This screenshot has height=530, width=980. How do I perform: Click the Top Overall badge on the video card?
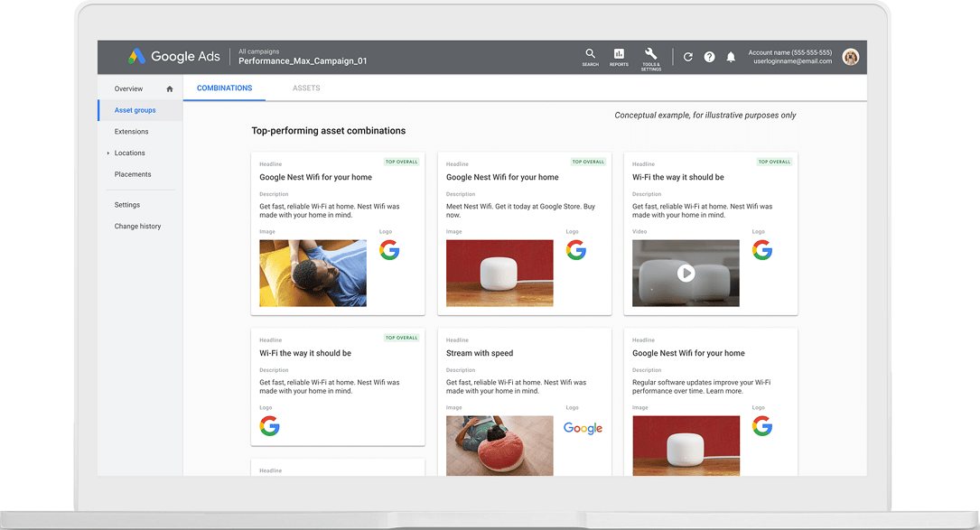click(774, 162)
